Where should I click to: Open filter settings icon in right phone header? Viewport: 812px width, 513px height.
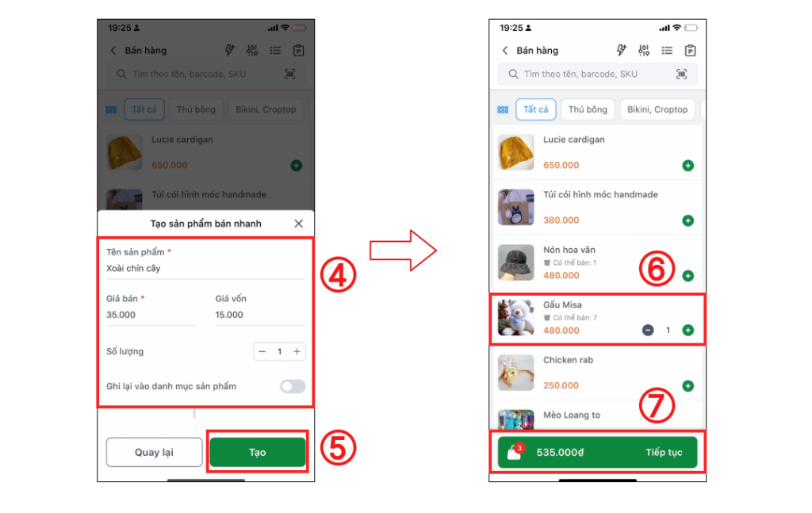click(x=644, y=50)
